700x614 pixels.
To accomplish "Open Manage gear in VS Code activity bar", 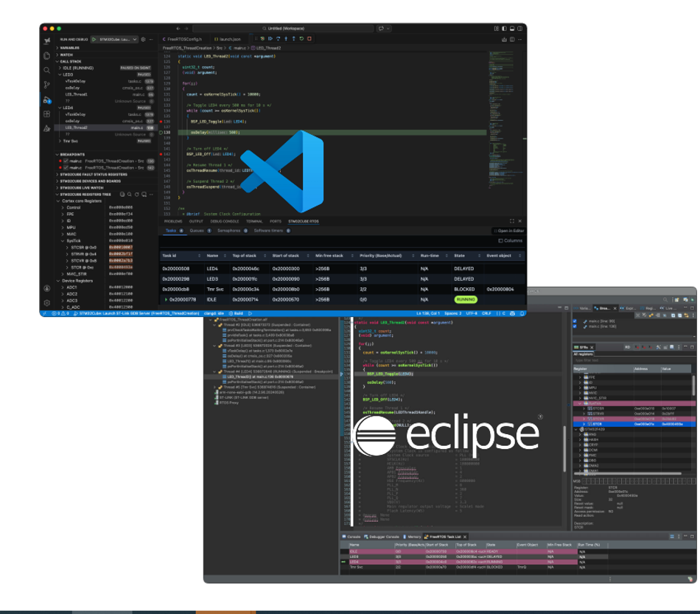I will point(47,303).
